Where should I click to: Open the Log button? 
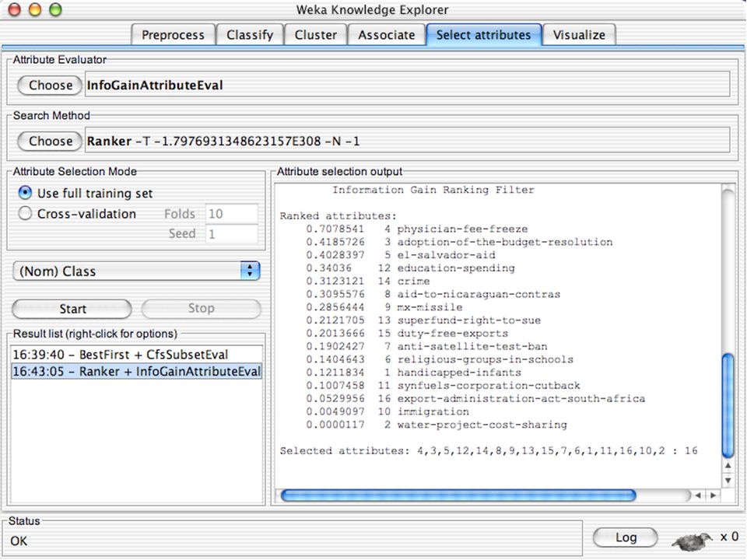point(625,537)
